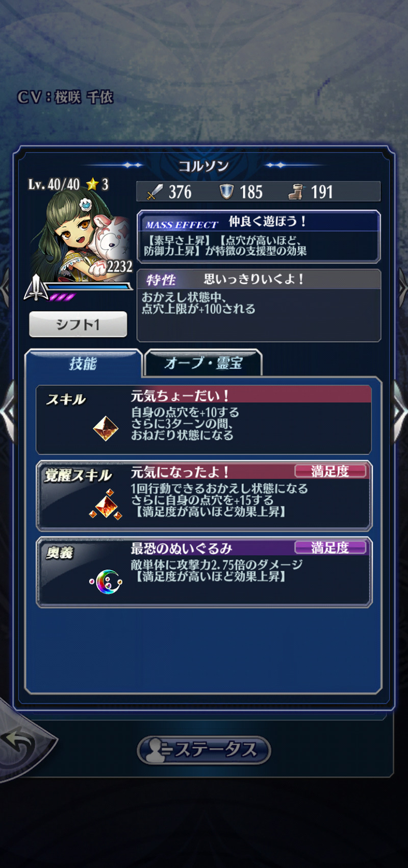Tap the orange gem skill icon
This screenshot has height=868, width=408.
pyautogui.click(x=106, y=428)
